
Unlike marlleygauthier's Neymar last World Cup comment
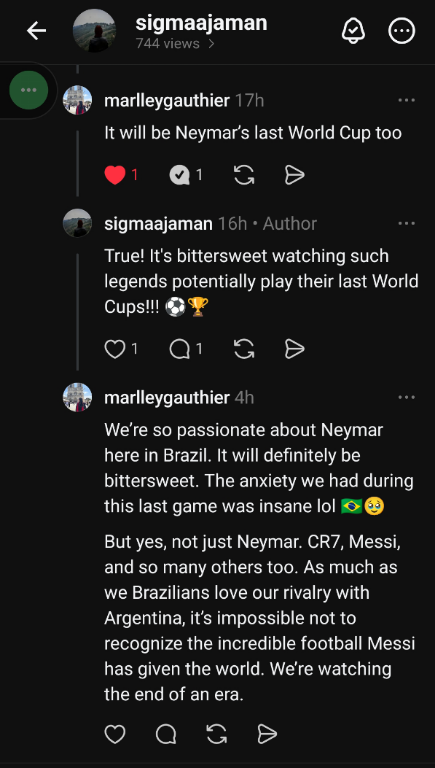tap(115, 175)
